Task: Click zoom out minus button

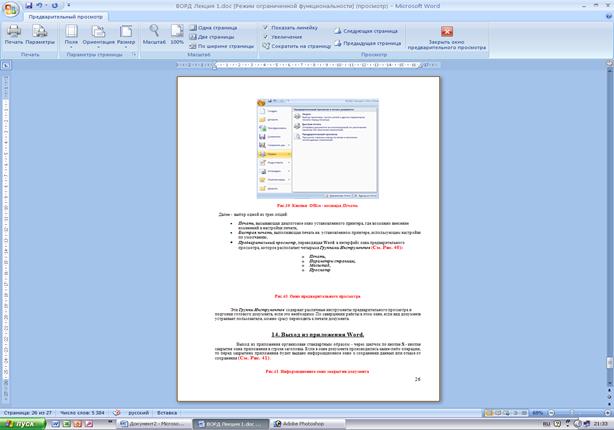Action: coord(551,413)
